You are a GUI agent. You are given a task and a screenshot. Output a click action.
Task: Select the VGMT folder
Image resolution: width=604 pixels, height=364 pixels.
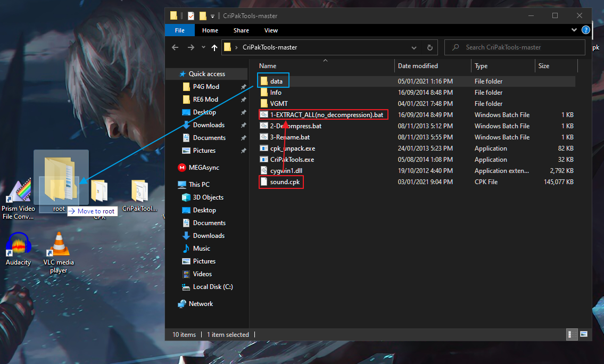point(278,104)
